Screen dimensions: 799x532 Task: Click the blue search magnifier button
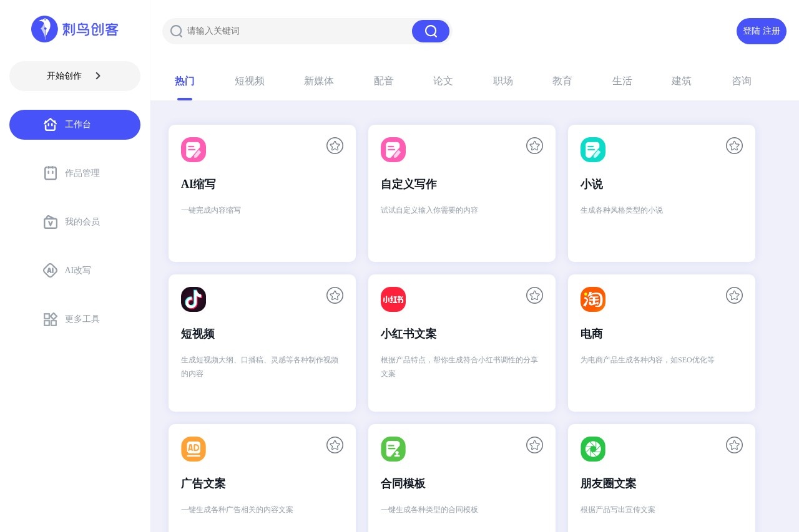[x=431, y=31]
